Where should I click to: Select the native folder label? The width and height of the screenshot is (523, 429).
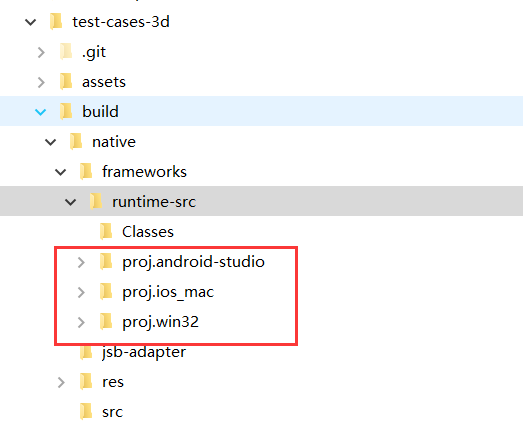pyautogui.click(x=114, y=142)
